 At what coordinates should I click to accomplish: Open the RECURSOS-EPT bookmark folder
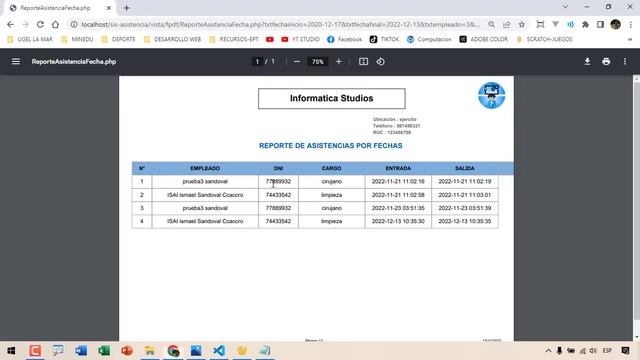[234, 39]
